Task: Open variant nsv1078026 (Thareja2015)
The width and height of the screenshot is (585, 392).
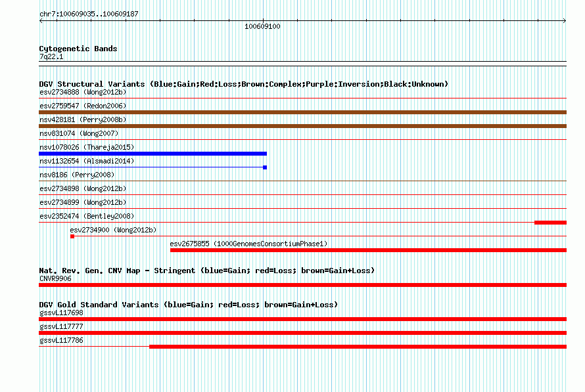Action: click(87, 147)
